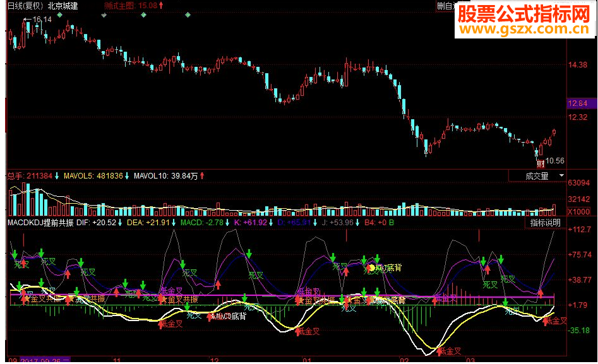Click the red up arrow after MAVOL10
Screen dimensions: 598x364
coord(202,176)
